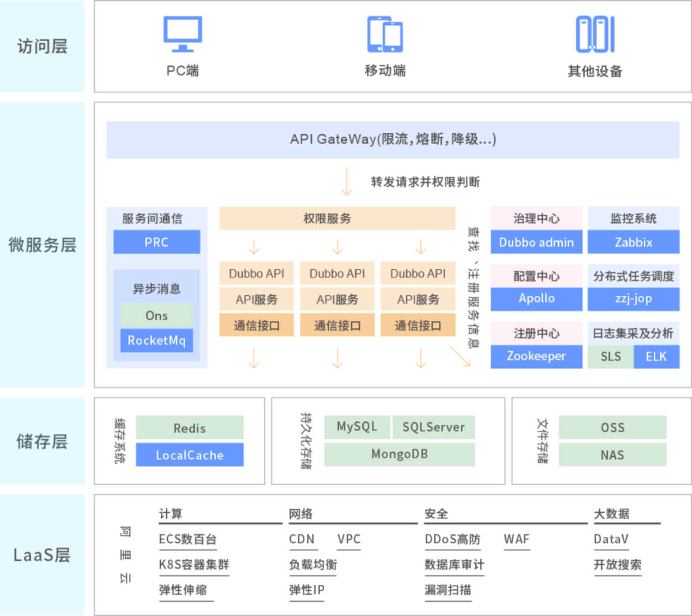Click the PC端 monitor icon
692x616 pixels.
pos(182,34)
